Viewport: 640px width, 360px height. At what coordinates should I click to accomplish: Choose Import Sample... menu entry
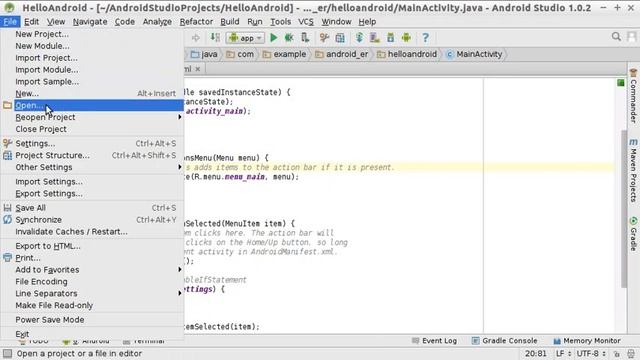click(x=92, y=82)
